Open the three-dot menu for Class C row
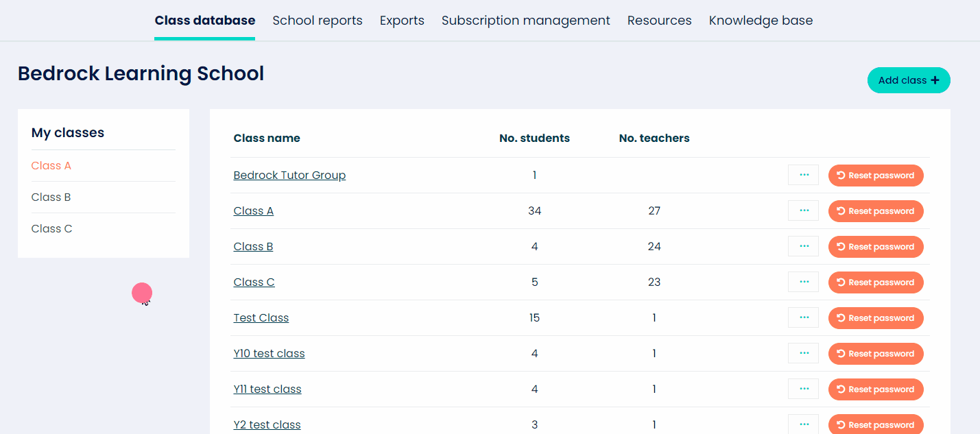Image resolution: width=980 pixels, height=434 pixels. [803, 282]
